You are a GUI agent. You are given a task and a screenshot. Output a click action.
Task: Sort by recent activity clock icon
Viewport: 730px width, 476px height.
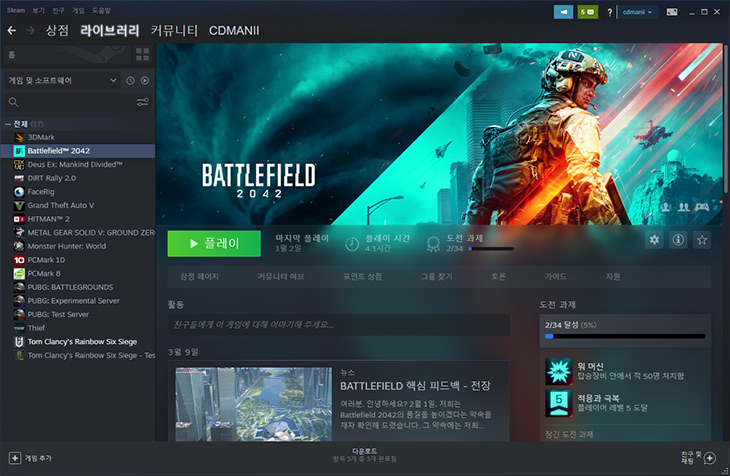130,81
